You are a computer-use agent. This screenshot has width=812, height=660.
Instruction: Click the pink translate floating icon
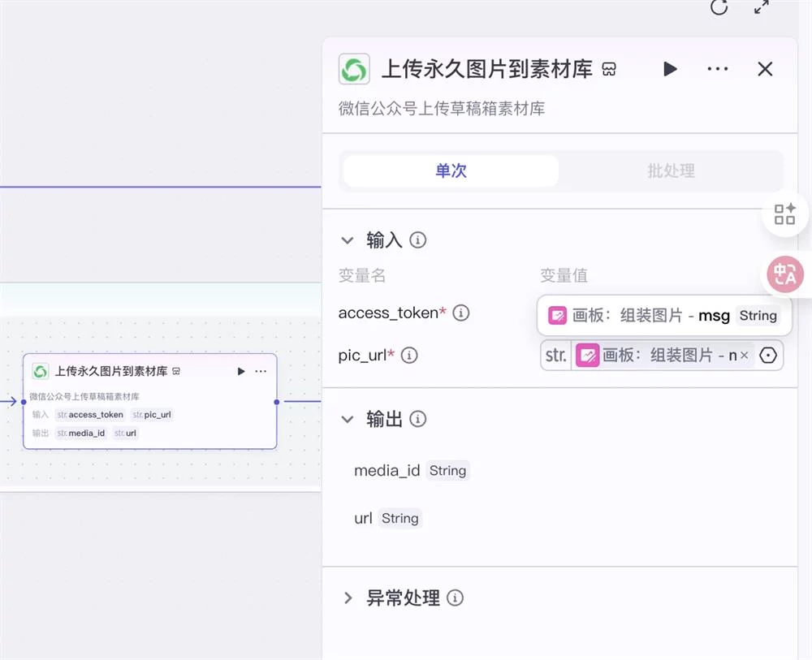[783, 274]
